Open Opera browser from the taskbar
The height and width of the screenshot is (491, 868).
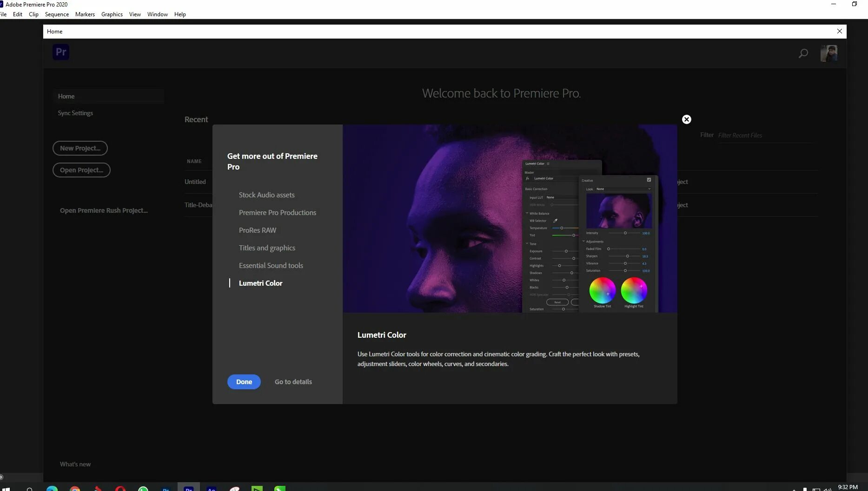[120, 489]
